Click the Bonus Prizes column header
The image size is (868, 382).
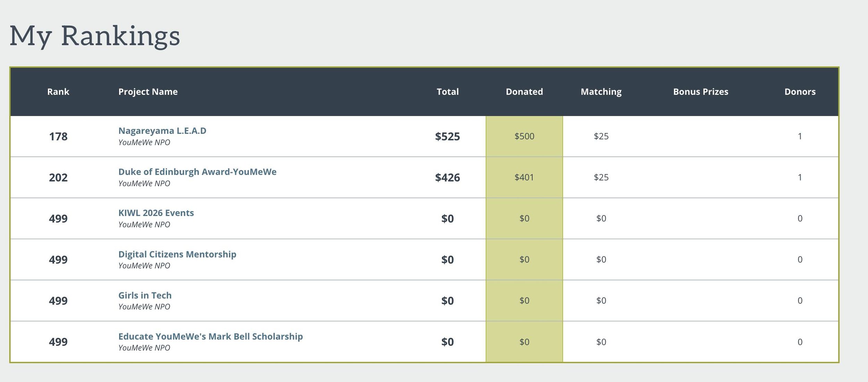[x=701, y=92]
